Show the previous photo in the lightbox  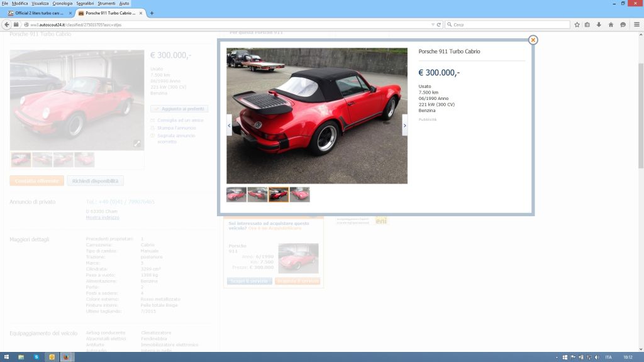click(229, 125)
